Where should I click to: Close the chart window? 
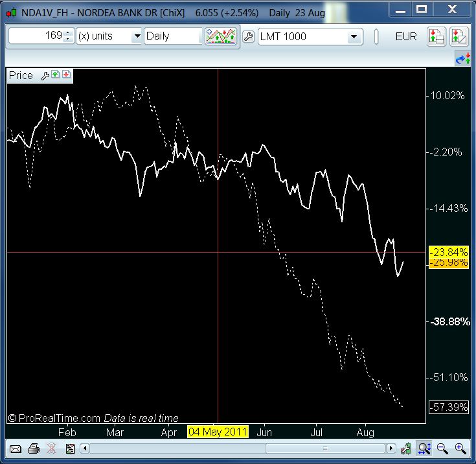(x=452, y=10)
